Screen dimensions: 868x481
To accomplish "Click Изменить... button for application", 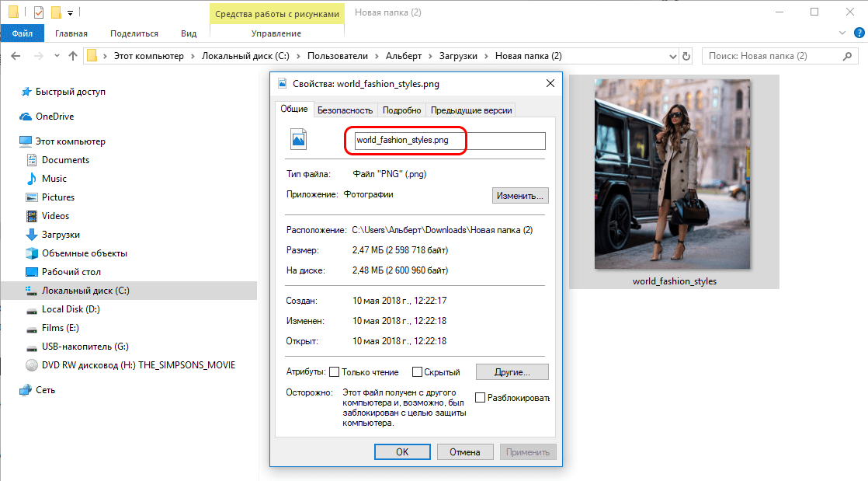I will point(520,196).
